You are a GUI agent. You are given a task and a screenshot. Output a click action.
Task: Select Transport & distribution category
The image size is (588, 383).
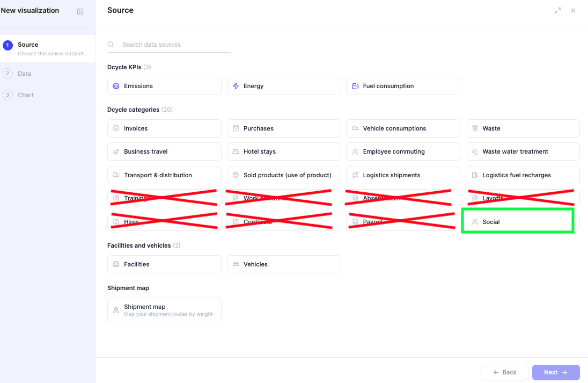(164, 175)
